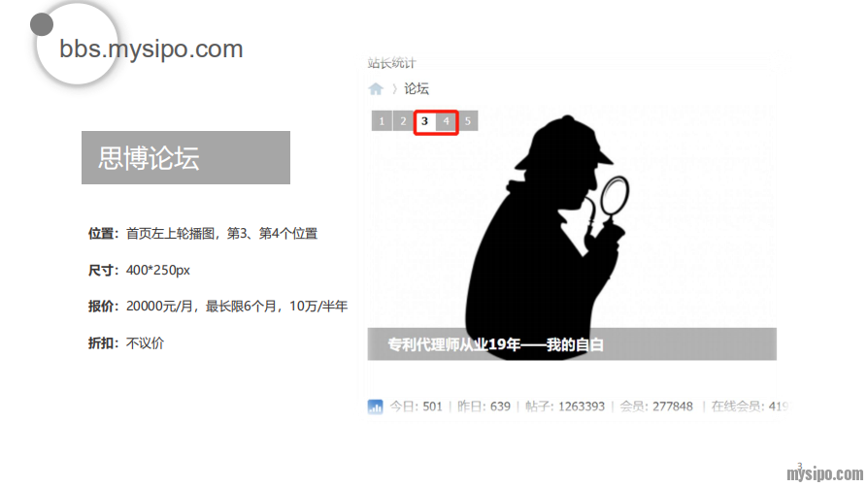Viewport: 868px width, 487px height.
Task: Click the bbs.mysipo.com heading
Action: point(151,49)
